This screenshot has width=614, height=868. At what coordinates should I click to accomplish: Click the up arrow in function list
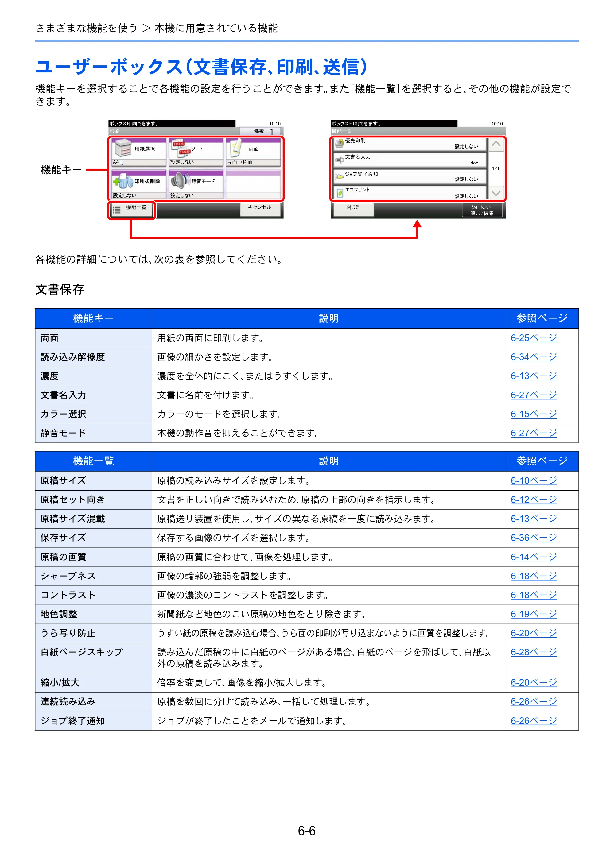(495, 145)
